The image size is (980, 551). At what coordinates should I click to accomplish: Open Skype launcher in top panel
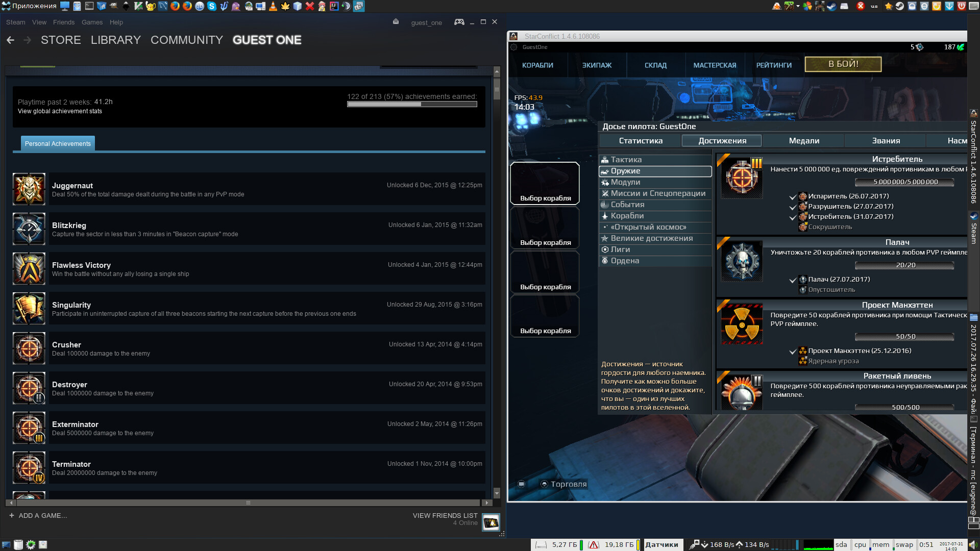tap(212, 6)
